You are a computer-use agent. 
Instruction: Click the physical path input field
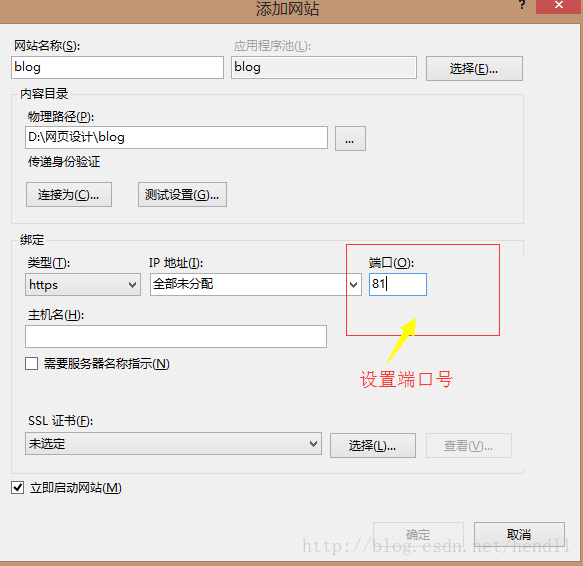[177, 138]
